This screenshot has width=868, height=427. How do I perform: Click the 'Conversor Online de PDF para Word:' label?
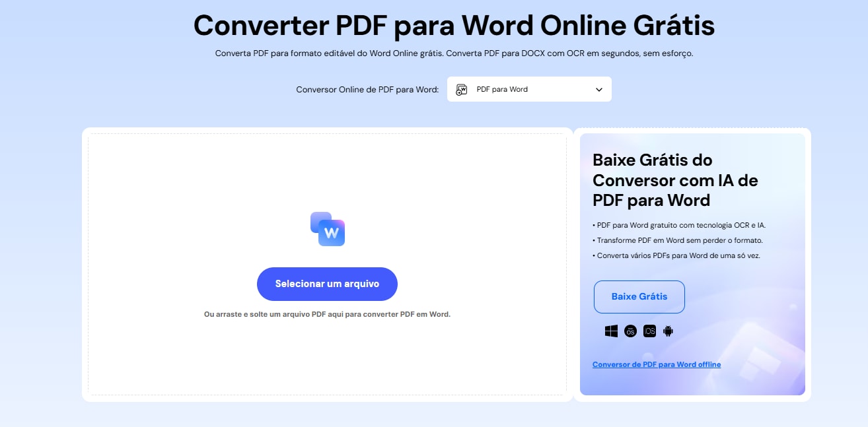click(x=367, y=90)
